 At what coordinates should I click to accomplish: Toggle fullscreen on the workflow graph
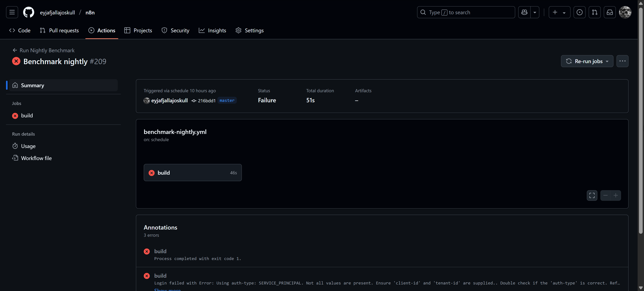click(592, 195)
